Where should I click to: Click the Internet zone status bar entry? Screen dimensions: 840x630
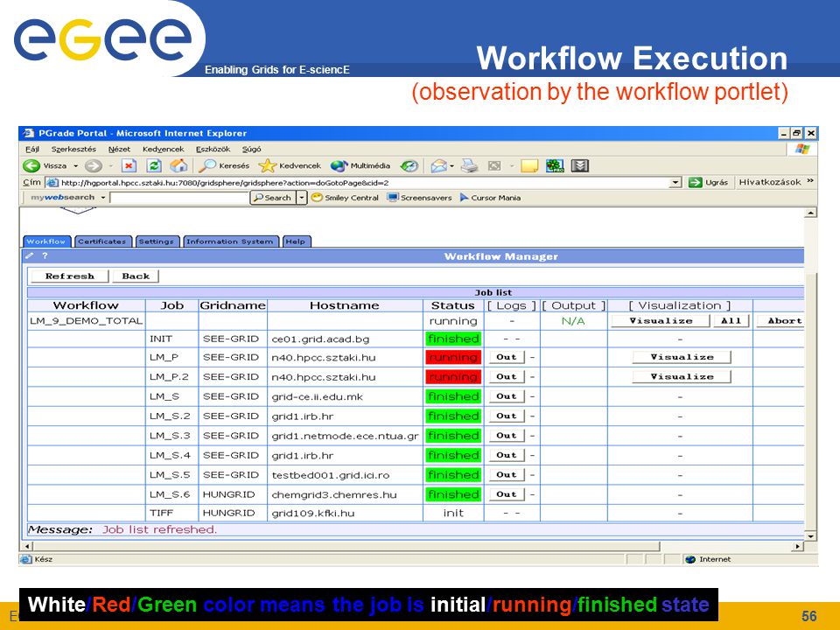tap(709, 559)
